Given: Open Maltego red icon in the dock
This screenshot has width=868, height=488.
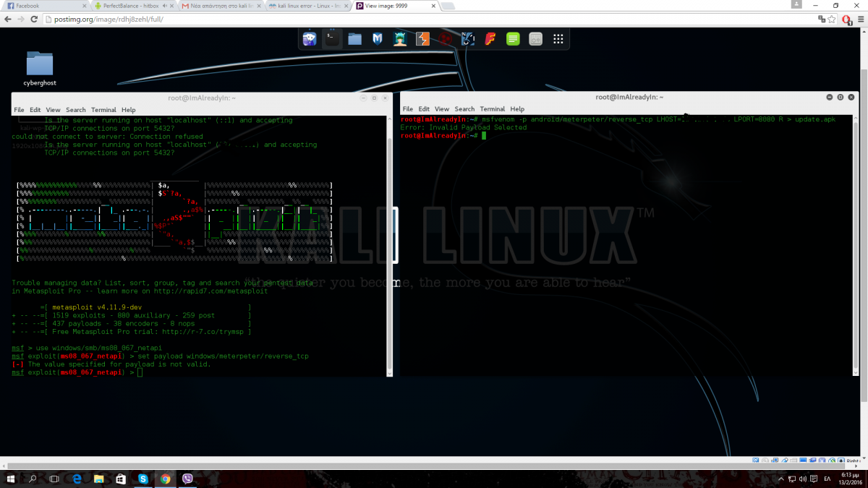Looking at the screenshot, I should point(446,39).
